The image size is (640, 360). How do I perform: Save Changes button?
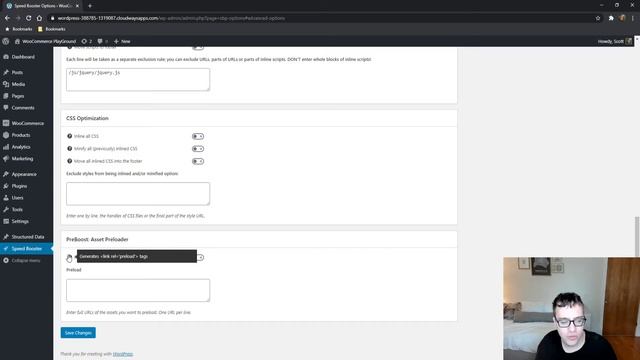78,333
